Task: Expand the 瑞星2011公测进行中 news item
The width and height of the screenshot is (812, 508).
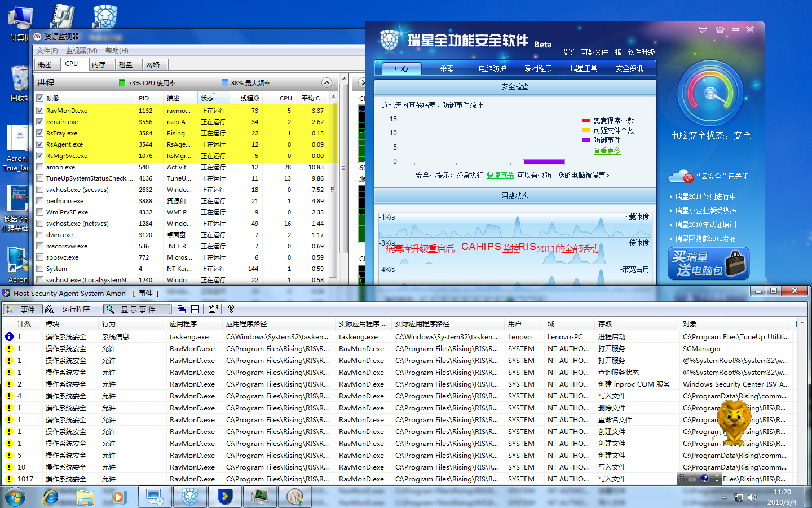Action: 705,196
